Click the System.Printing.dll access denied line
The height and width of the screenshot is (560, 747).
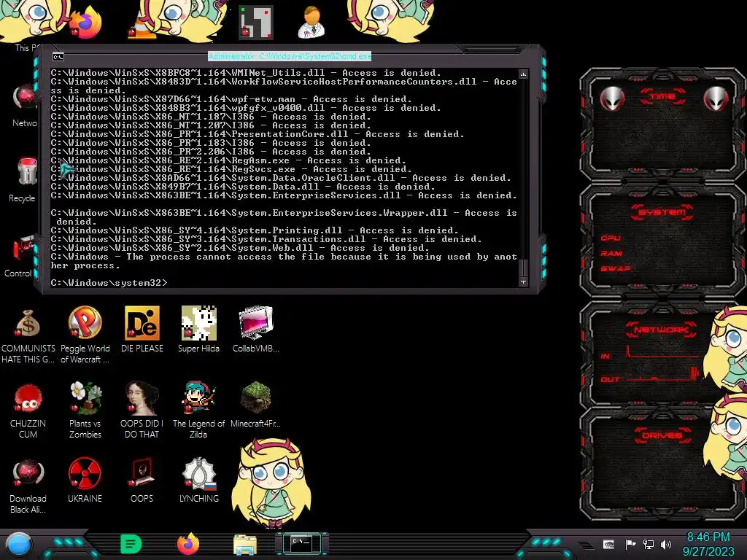coord(255,230)
